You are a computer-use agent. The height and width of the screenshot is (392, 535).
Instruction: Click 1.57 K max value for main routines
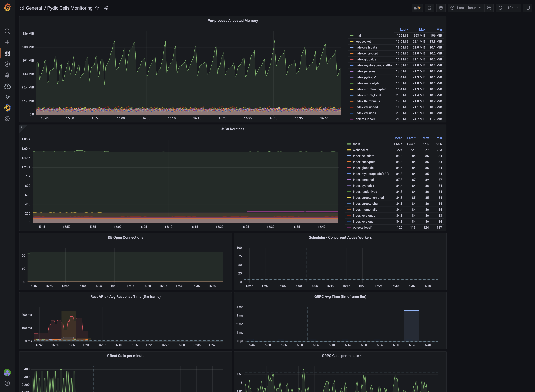coord(424,144)
